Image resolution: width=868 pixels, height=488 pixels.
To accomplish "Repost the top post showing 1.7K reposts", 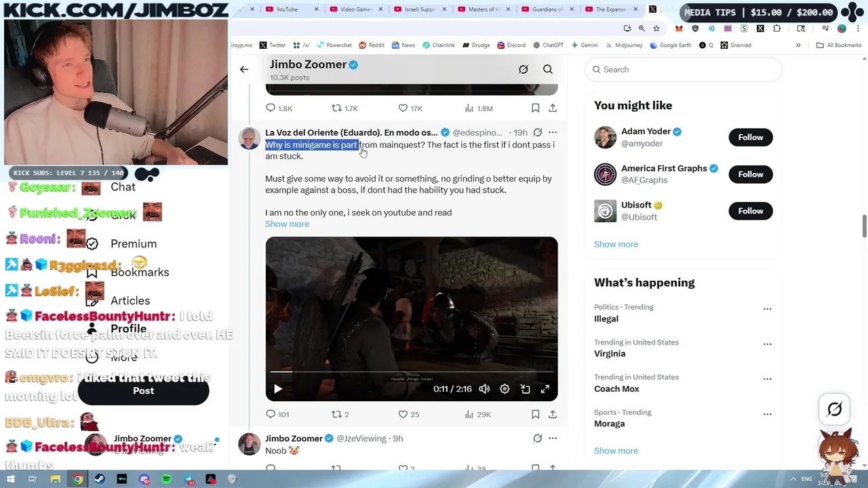I will click(344, 108).
